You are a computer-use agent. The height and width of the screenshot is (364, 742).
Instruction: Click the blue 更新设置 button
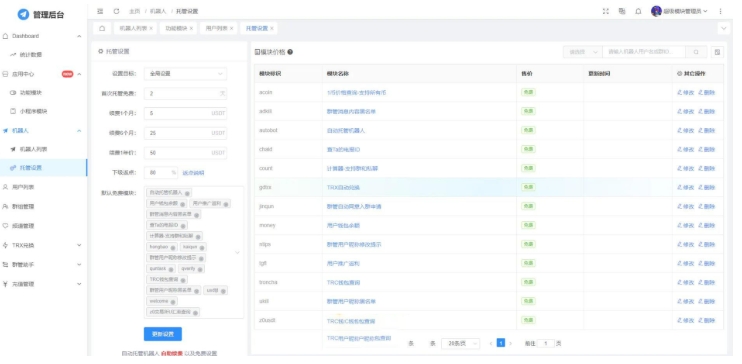coord(163,334)
